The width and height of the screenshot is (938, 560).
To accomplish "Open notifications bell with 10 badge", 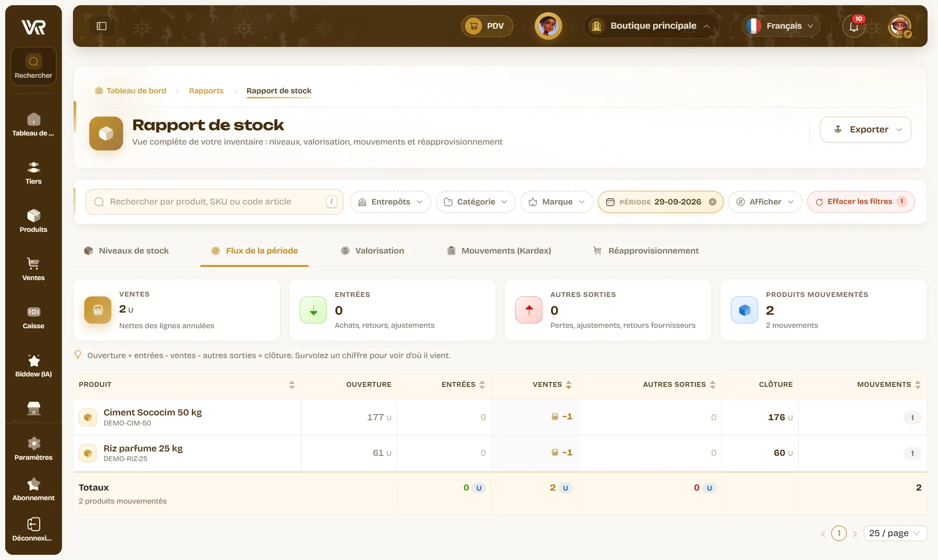I will pos(854,26).
